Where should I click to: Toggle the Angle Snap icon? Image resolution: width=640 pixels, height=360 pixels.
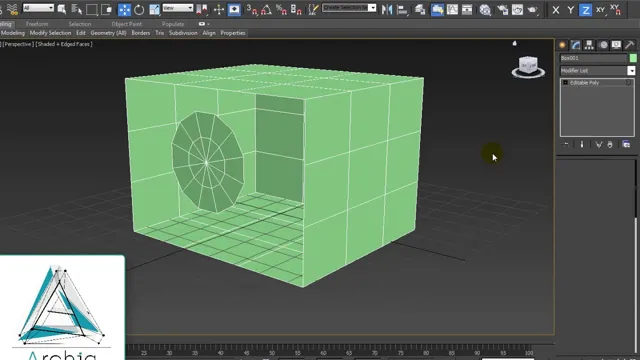(x=267, y=9)
